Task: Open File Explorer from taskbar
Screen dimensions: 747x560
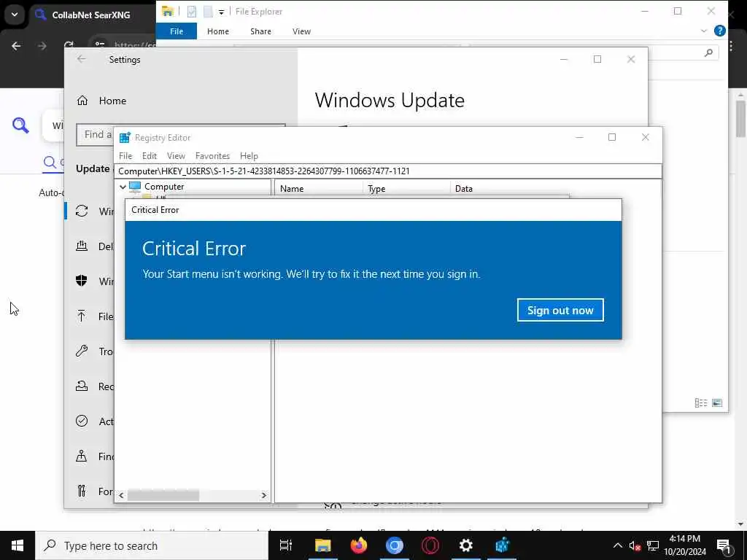Action: pyautogui.click(x=322, y=545)
